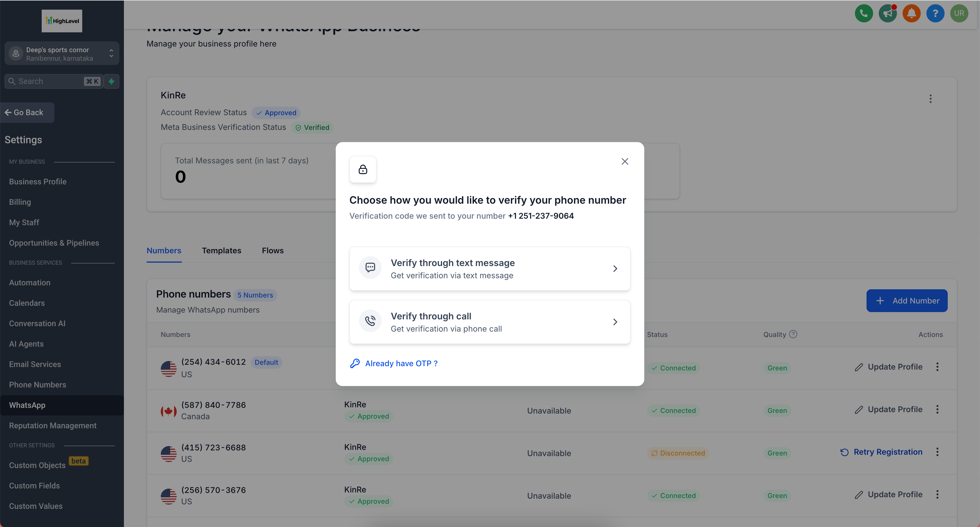Screen dimensions: 980x527
Task: Click Retry Registration for (415) 723-6688
Action: [x=881, y=452]
